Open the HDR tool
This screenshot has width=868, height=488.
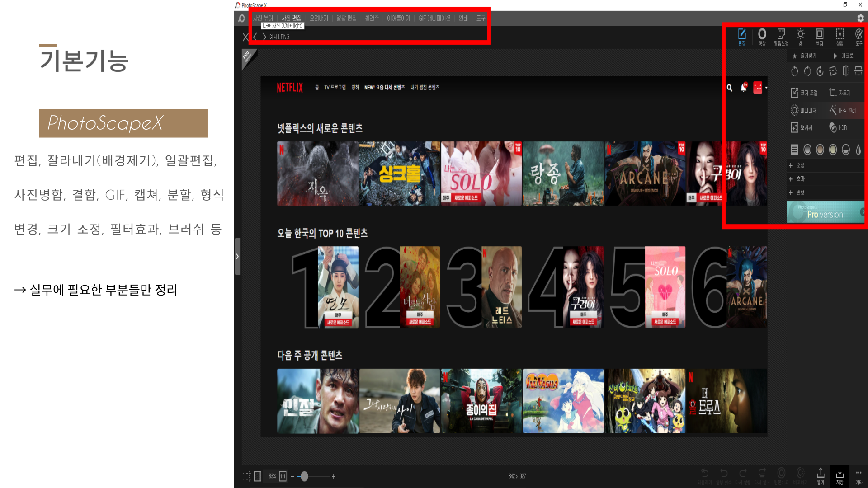pos(838,128)
